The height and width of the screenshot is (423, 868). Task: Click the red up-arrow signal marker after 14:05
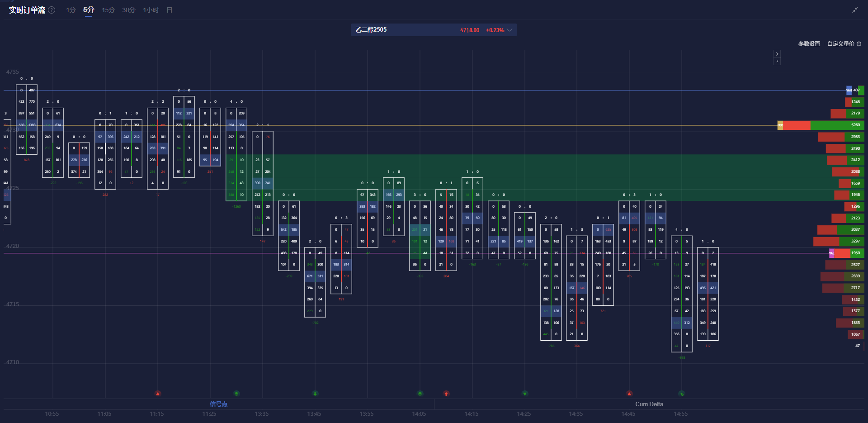click(x=446, y=394)
